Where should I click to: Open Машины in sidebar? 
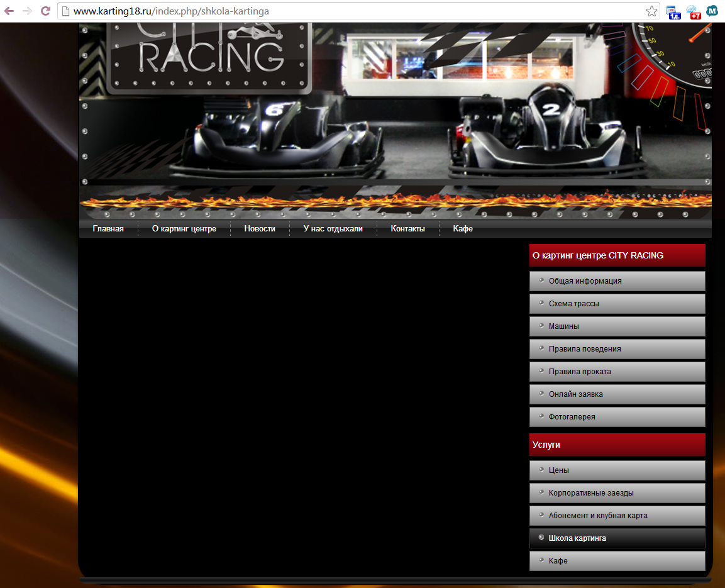(617, 326)
